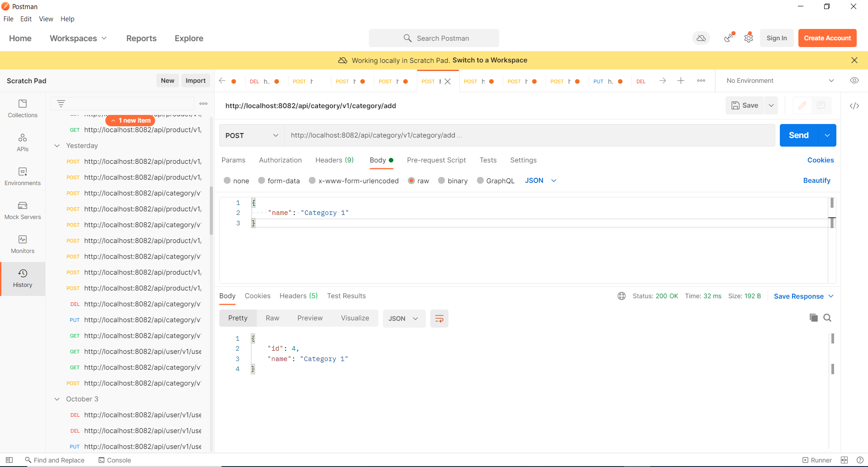Click the Import button
The width and height of the screenshot is (868, 467).
pos(196,81)
